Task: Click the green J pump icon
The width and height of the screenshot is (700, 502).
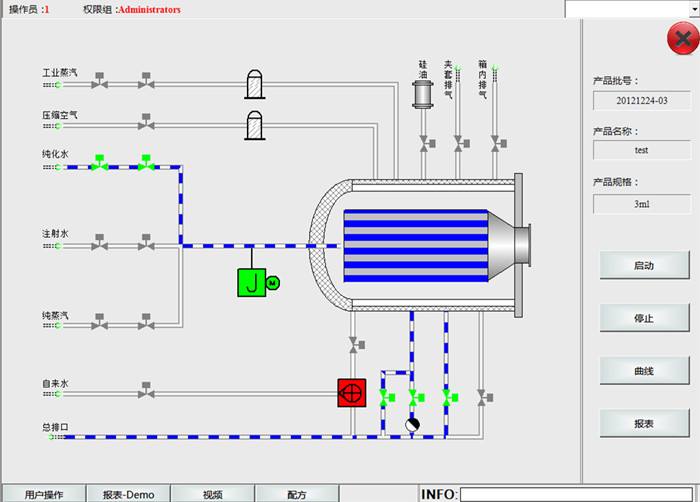Action: click(x=251, y=283)
